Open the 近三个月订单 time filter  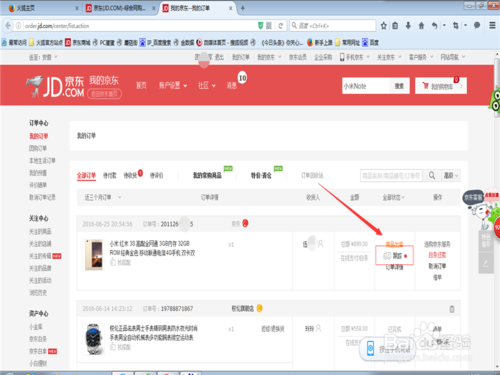103,197
